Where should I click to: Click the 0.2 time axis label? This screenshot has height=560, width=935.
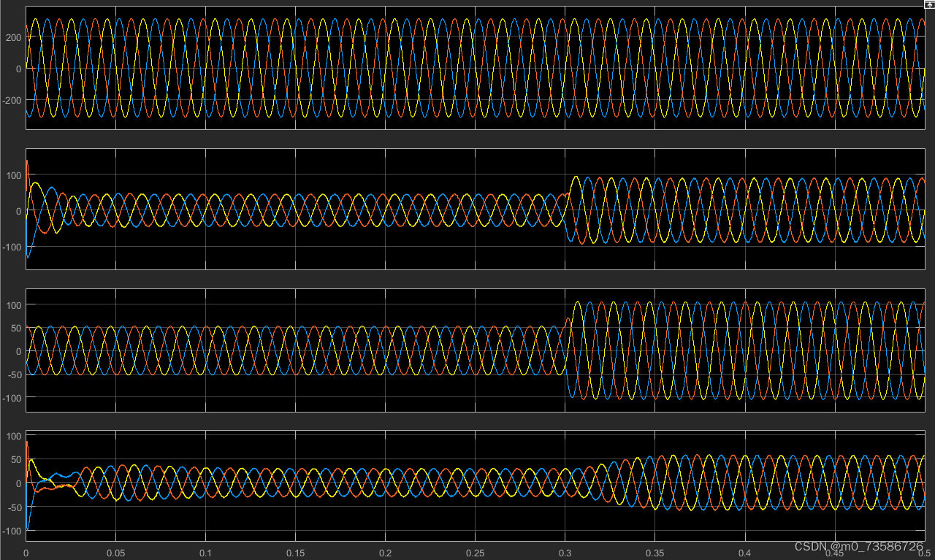386,553
